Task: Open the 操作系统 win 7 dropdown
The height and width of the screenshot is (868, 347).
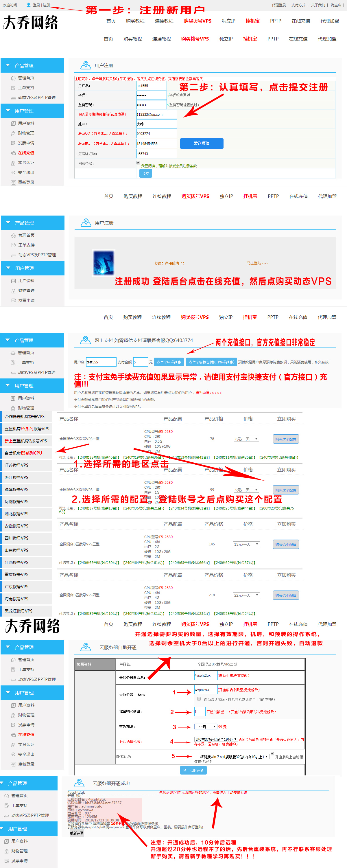Action: click(x=234, y=757)
